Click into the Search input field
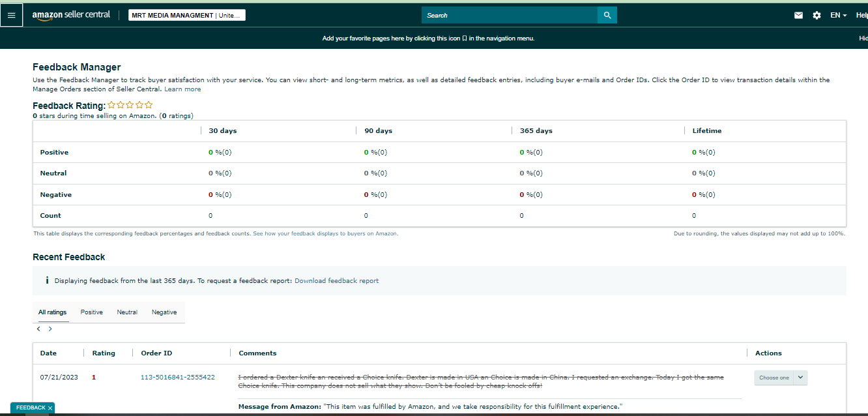Viewport: 868px width, 416px height. tap(510, 15)
